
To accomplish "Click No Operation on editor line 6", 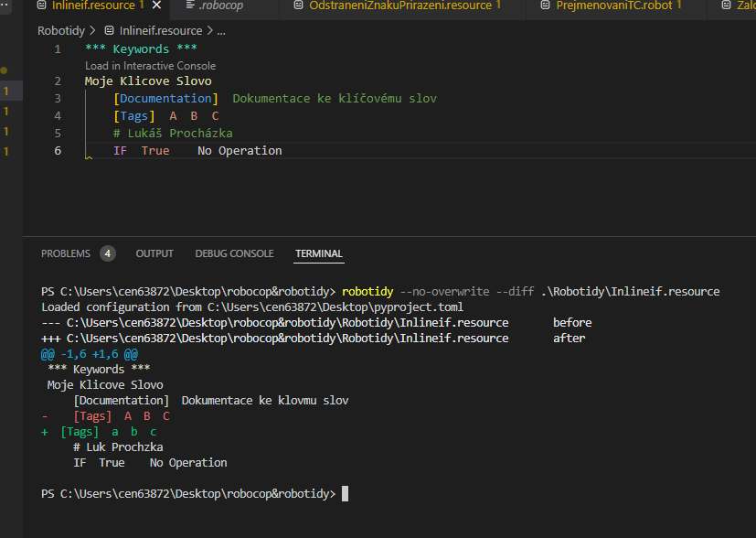I will (240, 151).
